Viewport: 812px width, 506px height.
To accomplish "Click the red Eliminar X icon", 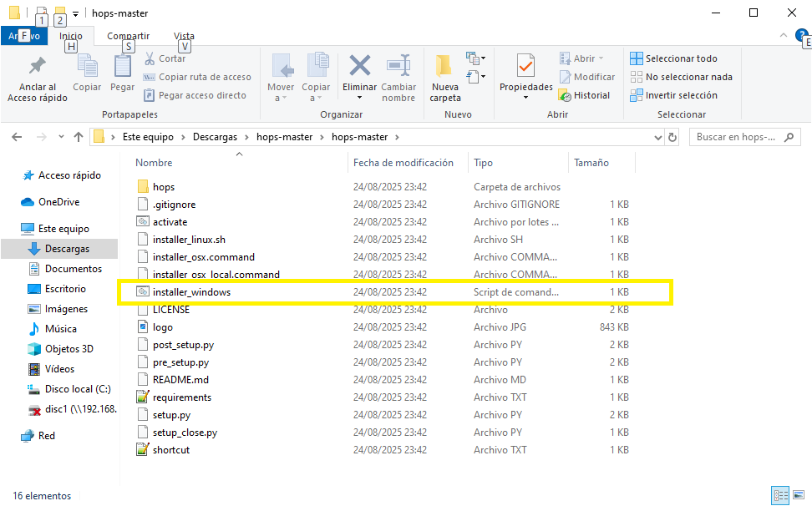I will pyautogui.click(x=359, y=66).
